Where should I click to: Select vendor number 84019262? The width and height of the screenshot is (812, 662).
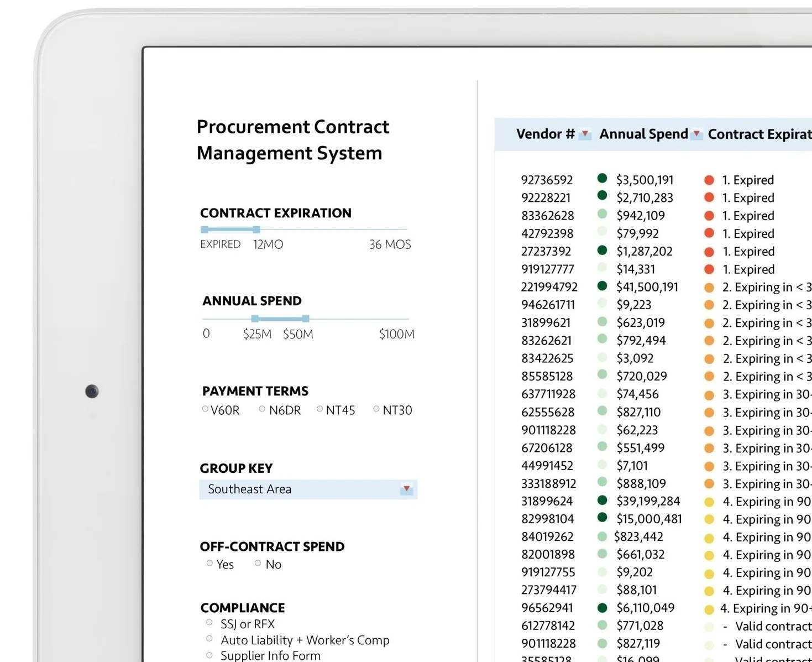coord(547,536)
